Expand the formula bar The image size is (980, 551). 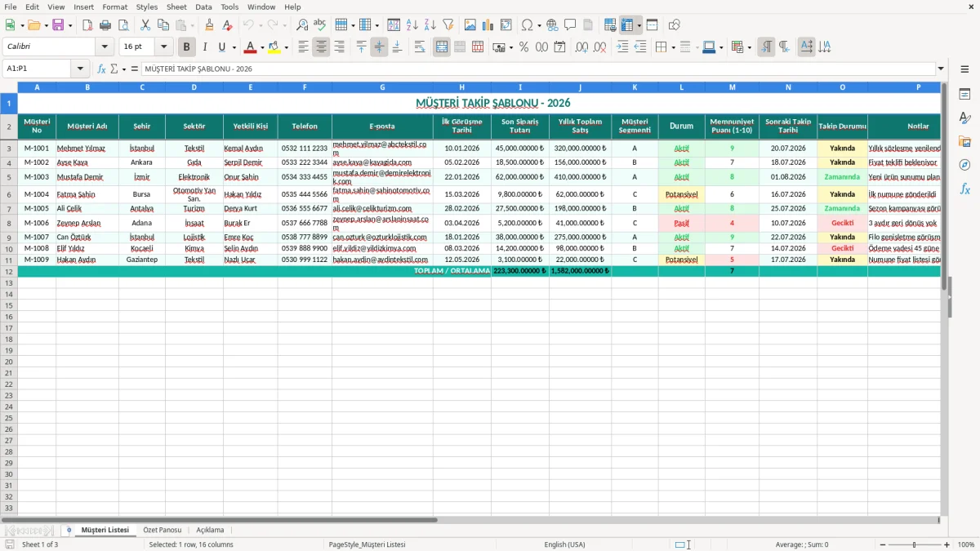941,69
